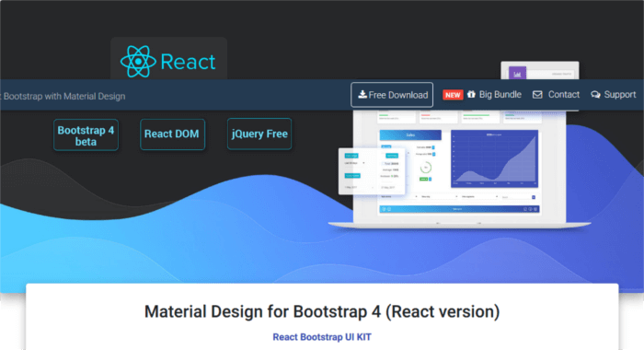Click the React wordmark text

[x=188, y=62]
